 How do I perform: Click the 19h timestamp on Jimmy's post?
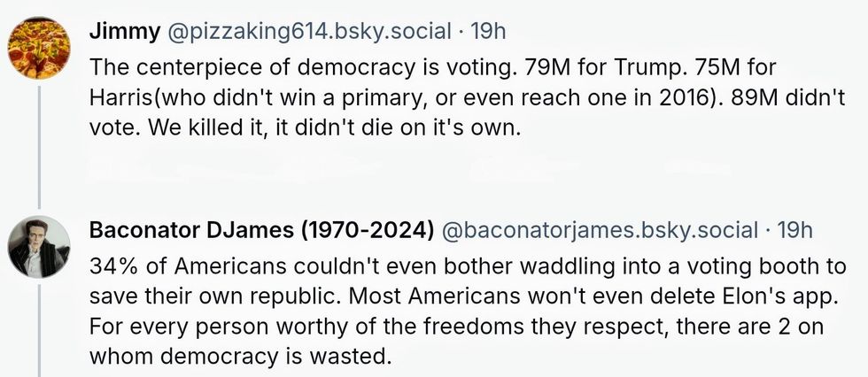pyautogui.click(x=487, y=32)
